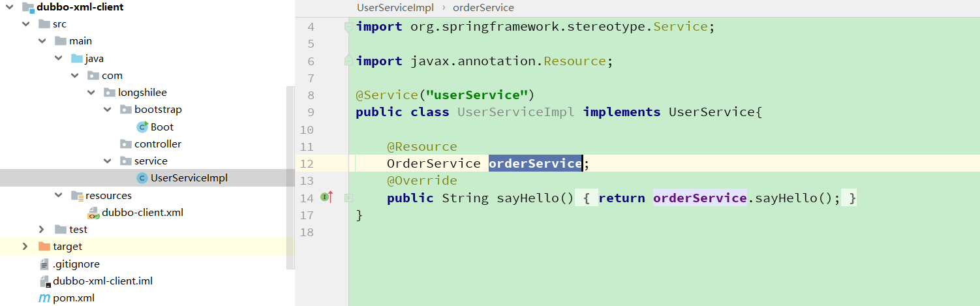Image resolution: width=980 pixels, height=306 pixels.
Task: Collapse the bootstrap package
Action: [108, 110]
